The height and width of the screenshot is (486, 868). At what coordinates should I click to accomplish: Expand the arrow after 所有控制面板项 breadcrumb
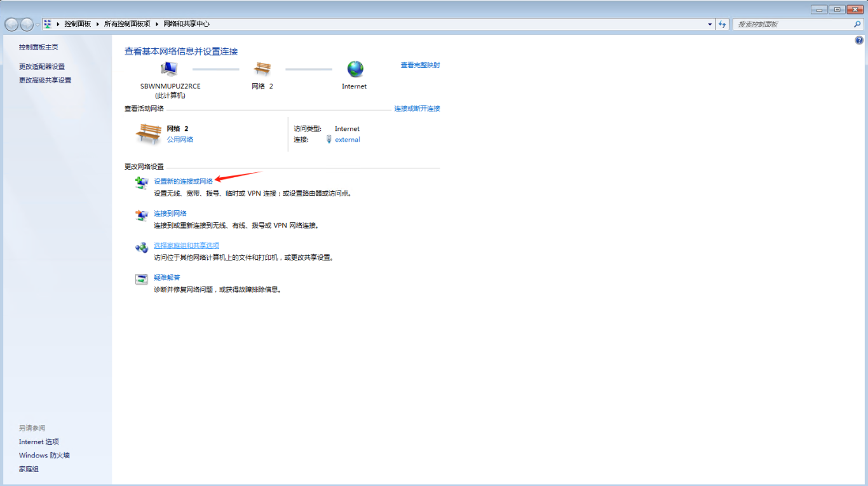point(157,24)
